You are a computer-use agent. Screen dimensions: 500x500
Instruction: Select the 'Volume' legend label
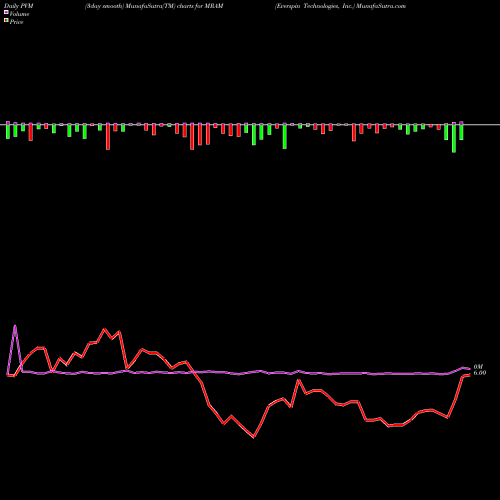(x=19, y=14)
